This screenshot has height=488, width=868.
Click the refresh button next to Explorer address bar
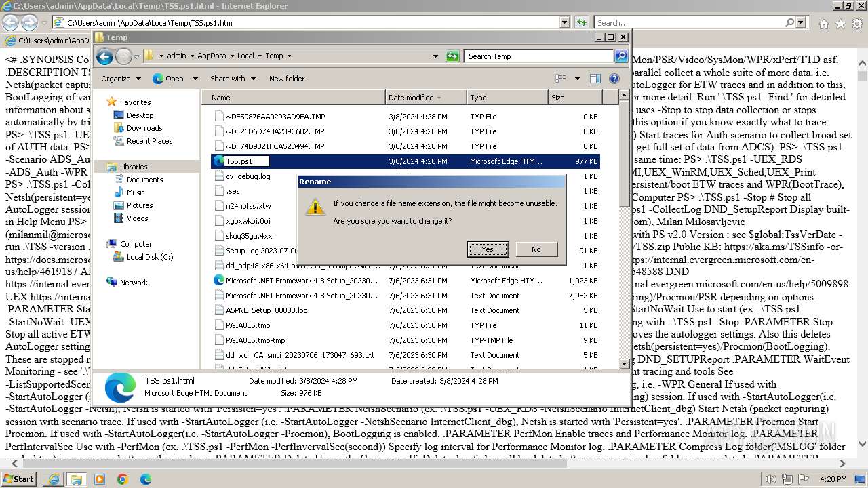click(x=452, y=56)
